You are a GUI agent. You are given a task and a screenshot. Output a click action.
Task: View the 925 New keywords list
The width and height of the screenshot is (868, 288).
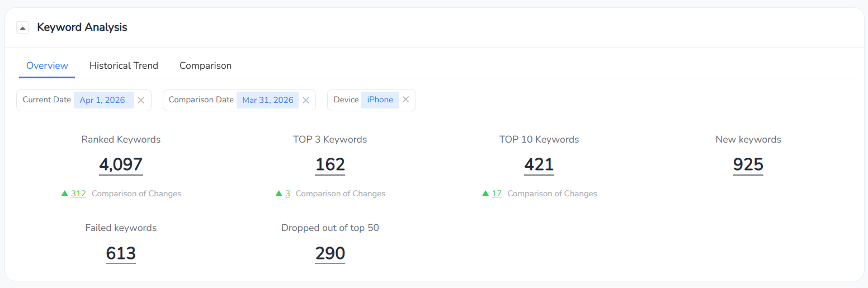pyautogui.click(x=748, y=164)
